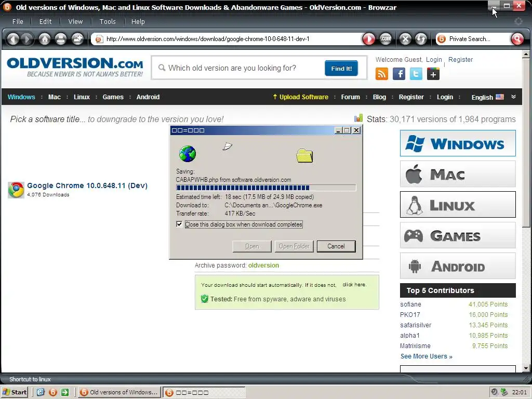
Task: Click the green arrow quick launch icon
Action: [x=65, y=392]
